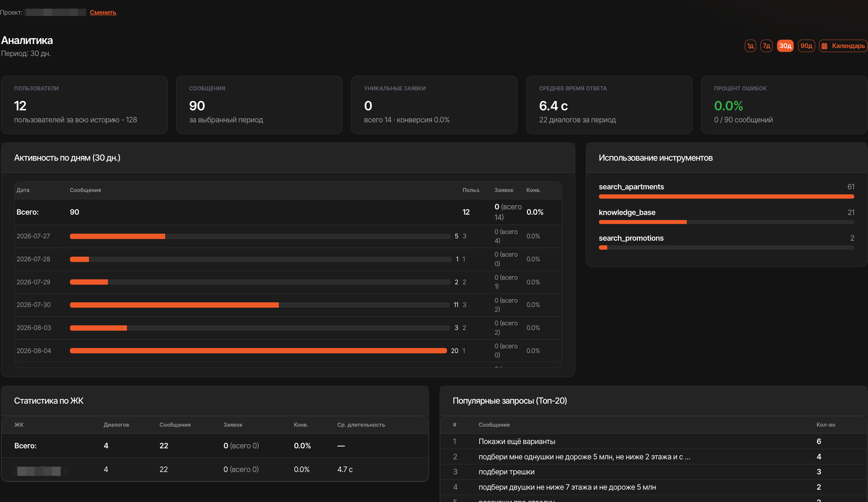Open the Календарь date picker
This screenshot has height=502, width=868.
point(843,46)
